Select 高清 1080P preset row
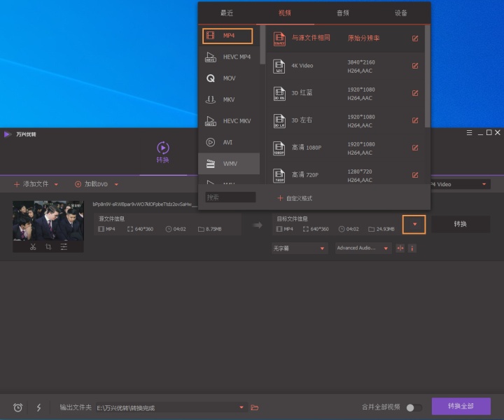Screen dimensions: 504x420 [x=346, y=148]
